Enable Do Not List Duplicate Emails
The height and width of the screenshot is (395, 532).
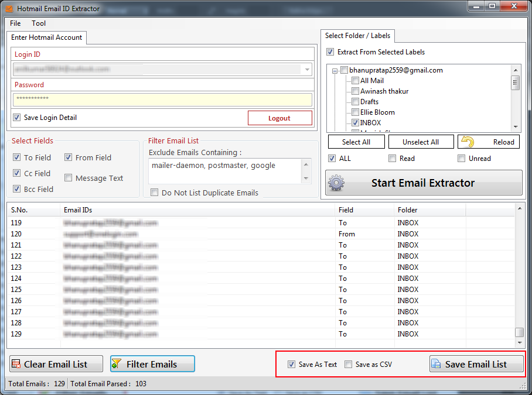154,193
